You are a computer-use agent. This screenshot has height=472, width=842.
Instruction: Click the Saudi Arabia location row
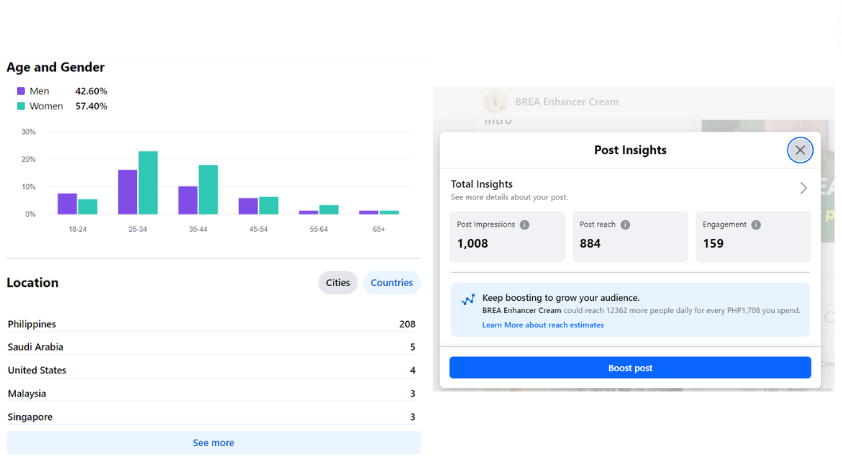point(211,347)
